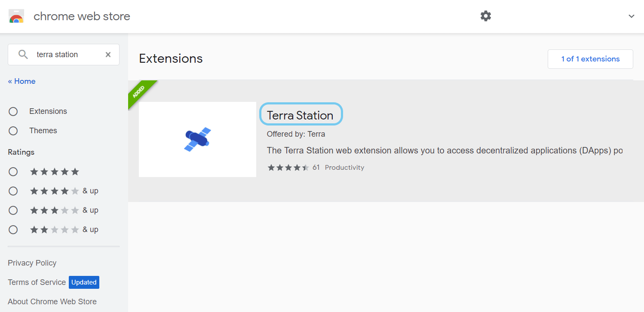Image resolution: width=644 pixels, height=312 pixels.
Task: Click the search magnifier icon
Action: (23, 55)
